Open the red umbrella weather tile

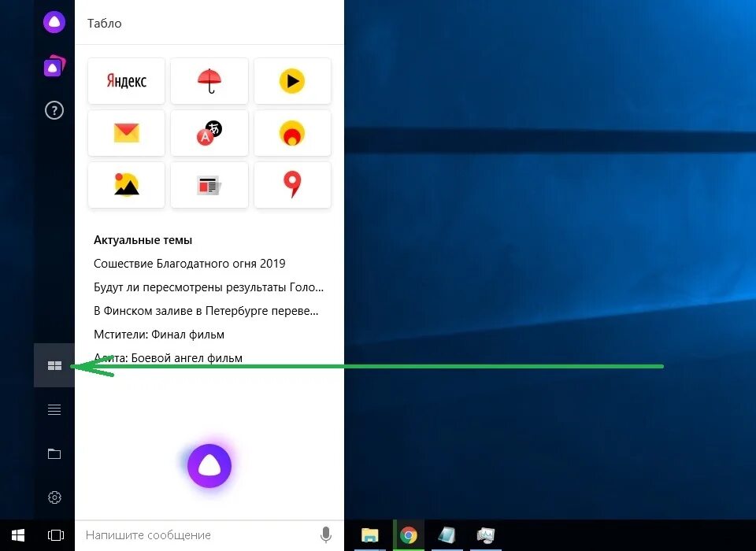(209, 80)
